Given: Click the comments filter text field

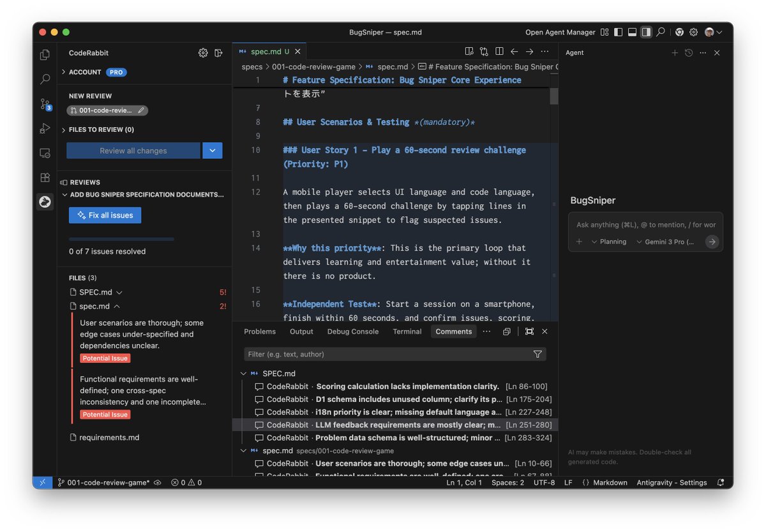Looking at the screenshot, I should pyautogui.click(x=387, y=354).
